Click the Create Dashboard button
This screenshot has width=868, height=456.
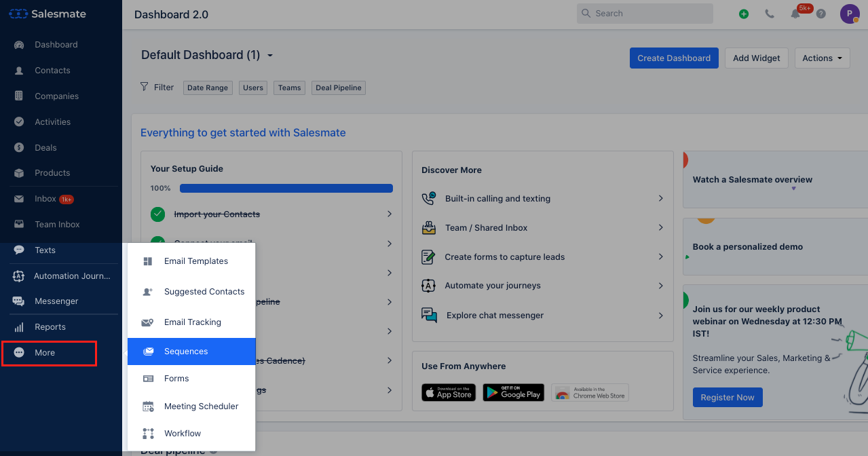pyautogui.click(x=674, y=58)
